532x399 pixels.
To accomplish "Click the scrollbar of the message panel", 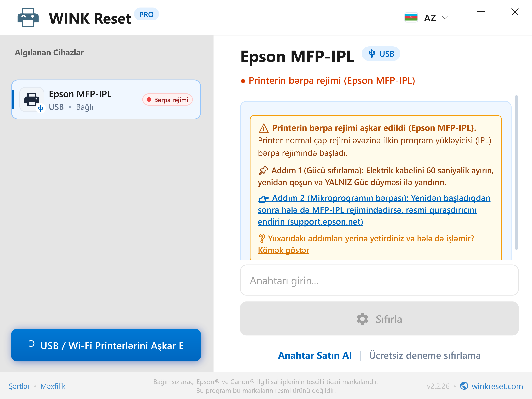I will point(516,172).
